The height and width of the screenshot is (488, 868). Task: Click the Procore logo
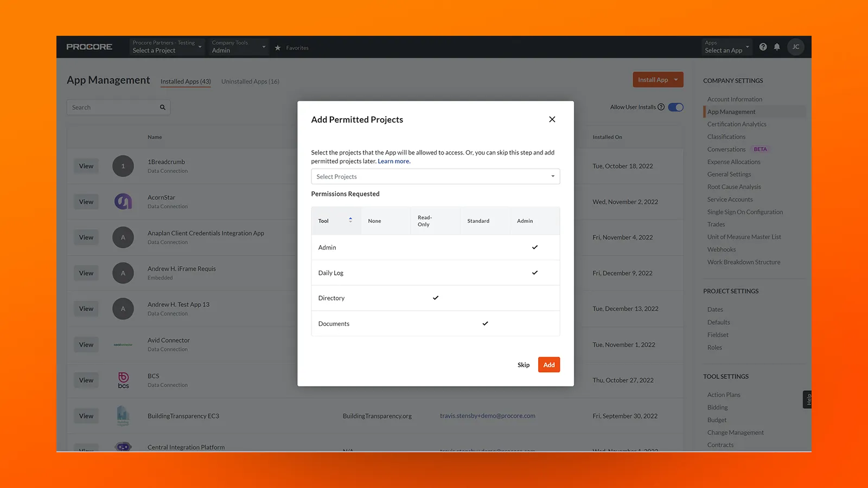(x=89, y=47)
